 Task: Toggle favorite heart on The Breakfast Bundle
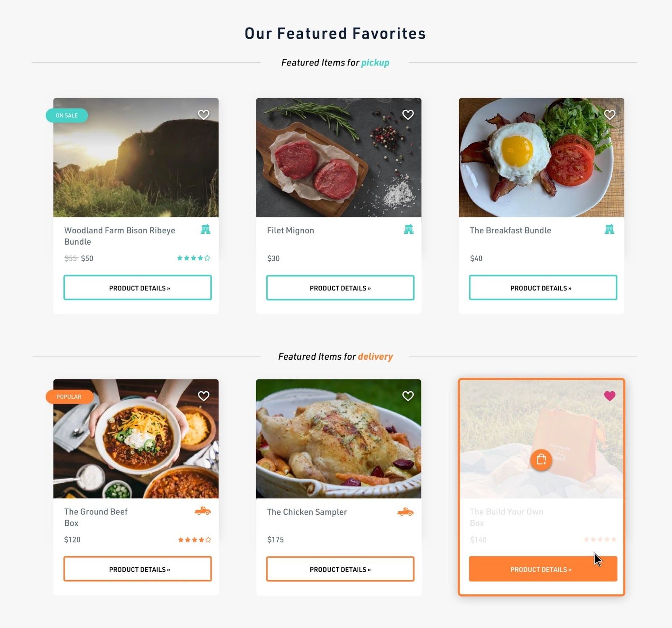[x=609, y=115]
